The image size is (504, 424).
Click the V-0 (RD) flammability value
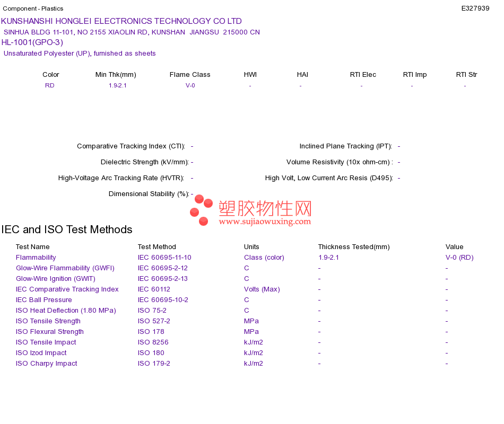pyautogui.click(x=459, y=257)
